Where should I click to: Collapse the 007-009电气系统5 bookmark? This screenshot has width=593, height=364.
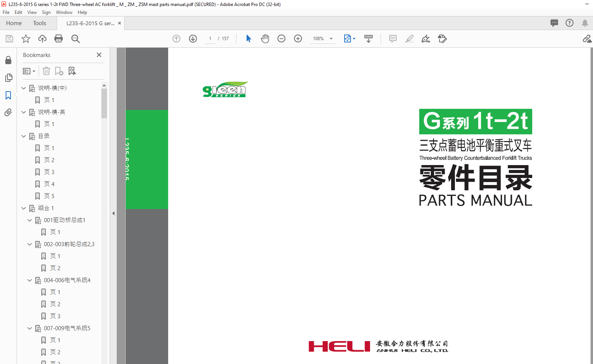(x=30, y=328)
